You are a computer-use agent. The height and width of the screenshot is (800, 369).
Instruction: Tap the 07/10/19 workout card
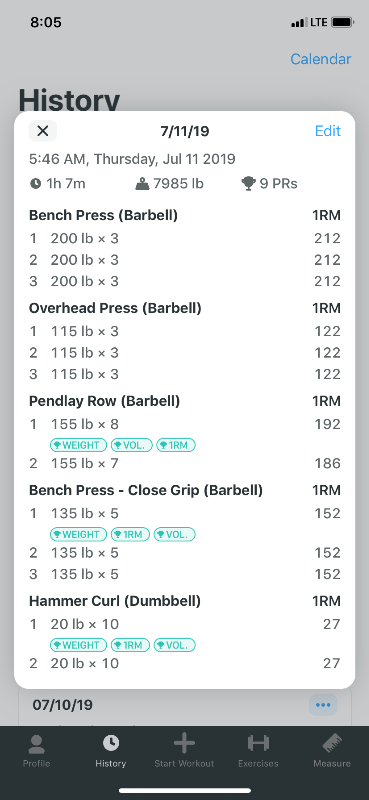coord(184,707)
